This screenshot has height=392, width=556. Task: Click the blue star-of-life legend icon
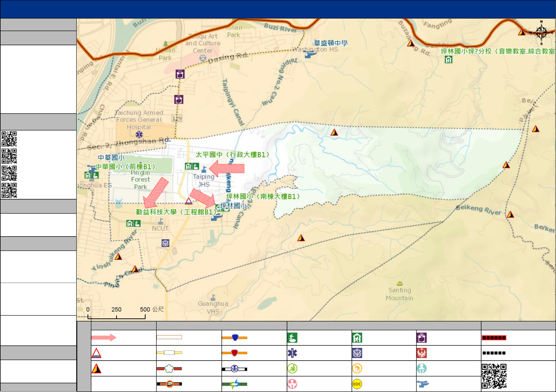tap(292, 353)
